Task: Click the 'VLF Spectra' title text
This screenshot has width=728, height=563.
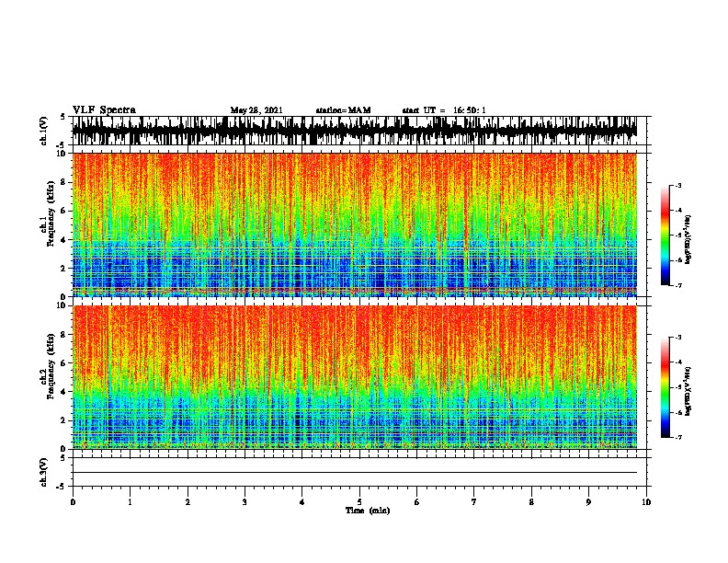Action: pos(104,110)
